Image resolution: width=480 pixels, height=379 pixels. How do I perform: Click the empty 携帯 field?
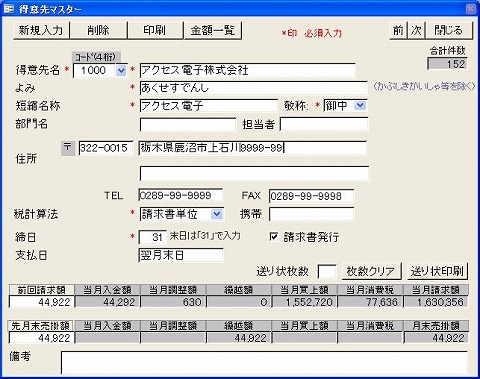tap(311, 214)
